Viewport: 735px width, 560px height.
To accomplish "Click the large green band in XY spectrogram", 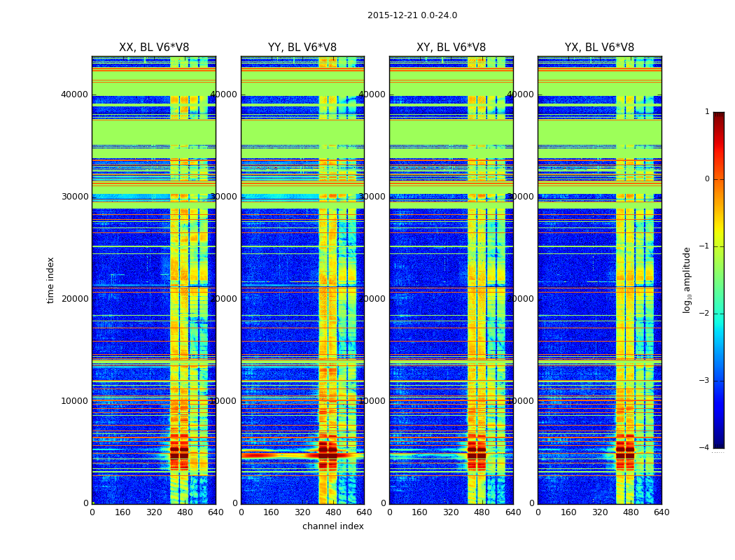I will [x=451, y=133].
